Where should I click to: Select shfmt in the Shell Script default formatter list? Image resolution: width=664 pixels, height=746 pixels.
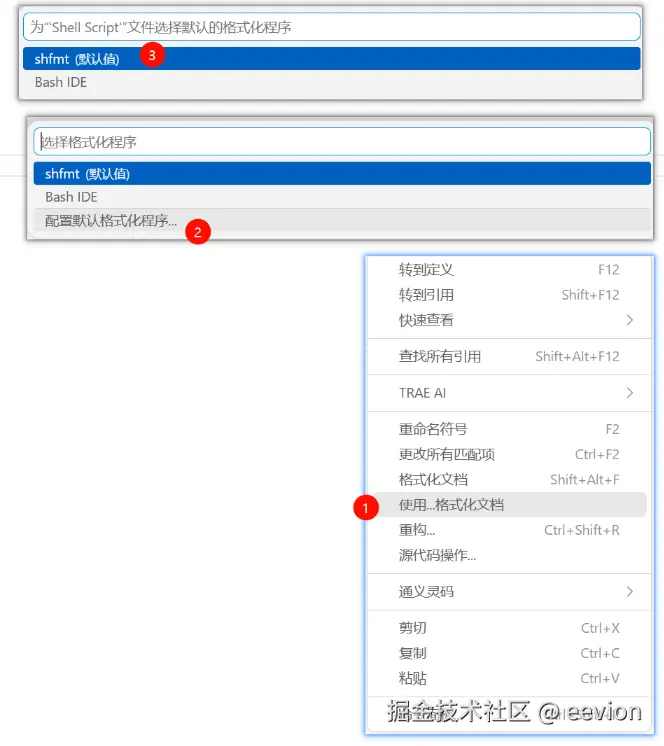tap(332, 59)
